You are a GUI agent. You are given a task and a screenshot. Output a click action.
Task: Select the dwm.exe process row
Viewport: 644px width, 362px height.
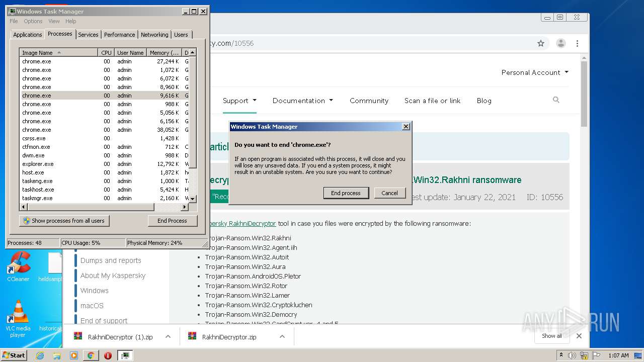coord(104,155)
